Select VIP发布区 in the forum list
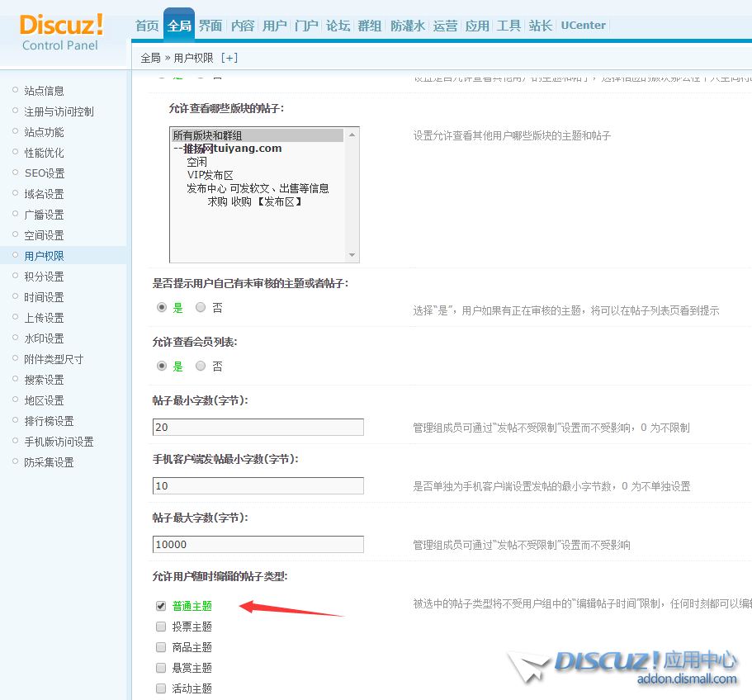The height and width of the screenshot is (700, 752). click(210, 175)
